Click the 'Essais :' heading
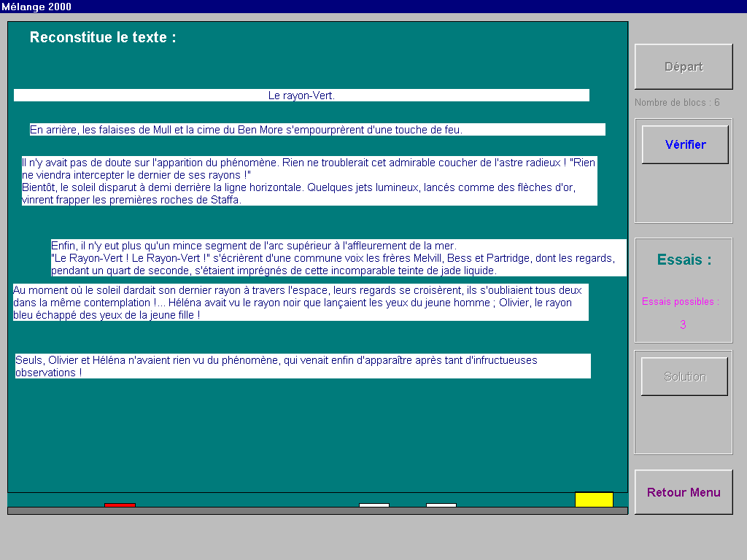Screen dimensions: 747x560 pos(684,260)
